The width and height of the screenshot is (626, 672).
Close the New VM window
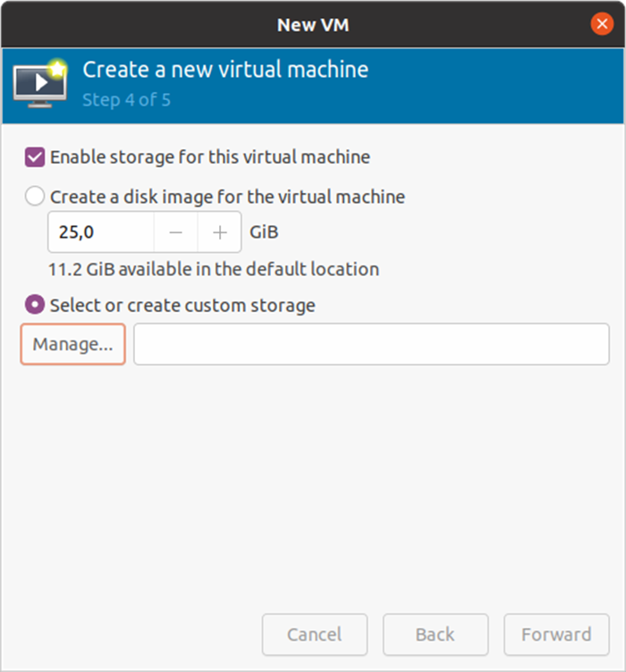tap(602, 24)
